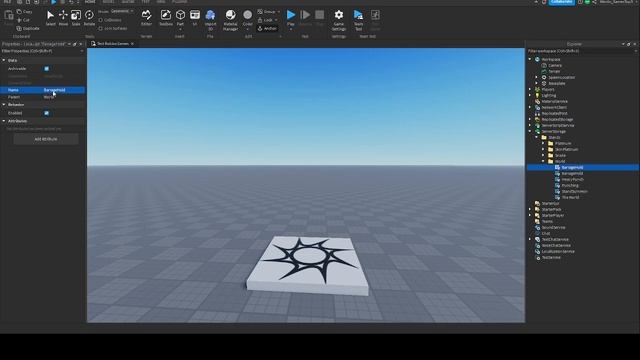Open Game Settings
640x360 pixels.
[x=338, y=19]
